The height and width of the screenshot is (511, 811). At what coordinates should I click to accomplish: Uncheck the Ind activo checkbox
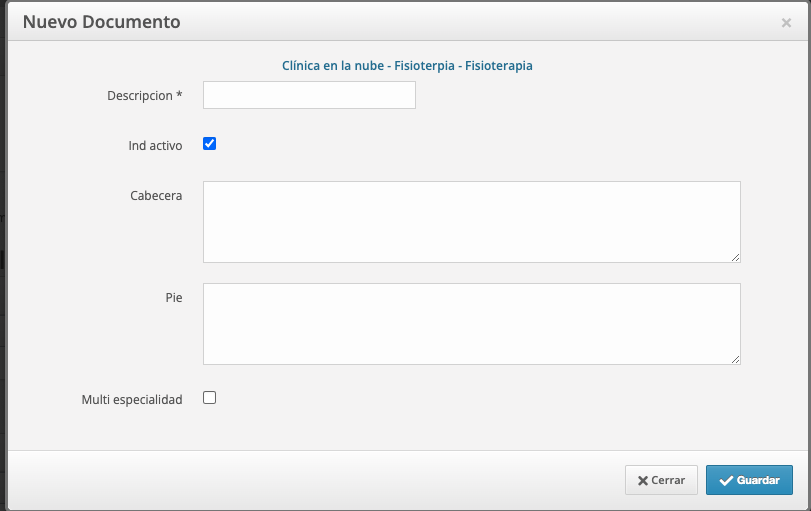coord(209,144)
